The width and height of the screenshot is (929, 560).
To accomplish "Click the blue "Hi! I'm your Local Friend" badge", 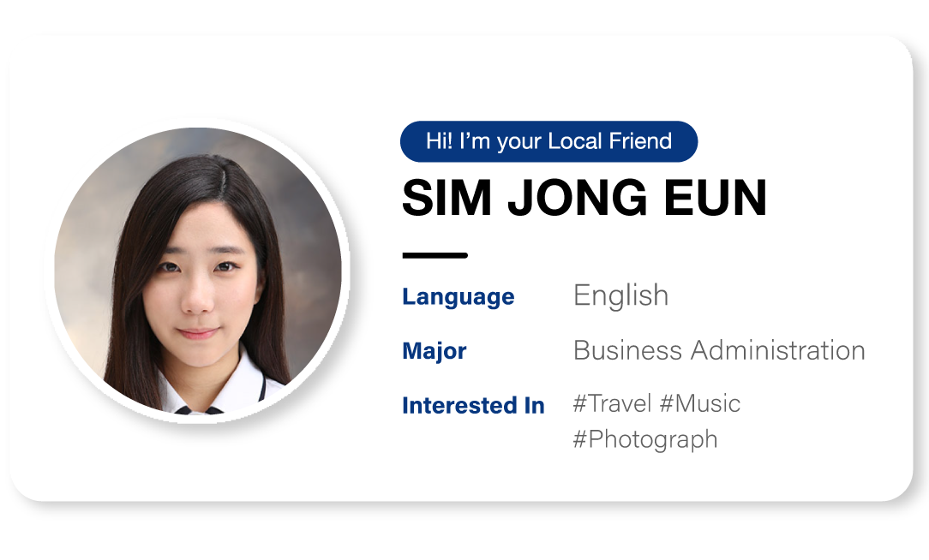I will click(x=548, y=141).
